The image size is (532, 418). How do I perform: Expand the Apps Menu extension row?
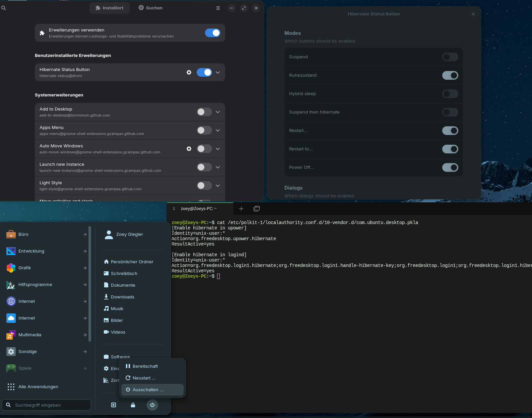click(218, 130)
